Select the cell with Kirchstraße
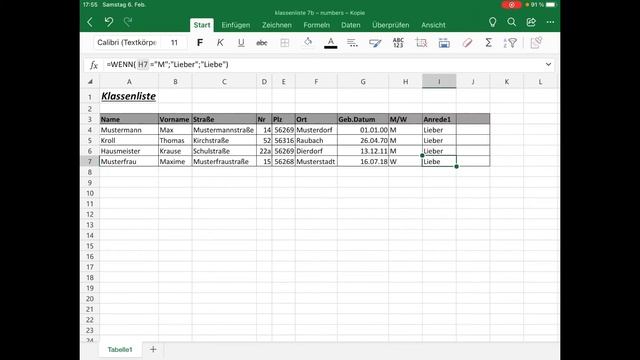The width and height of the screenshot is (640, 360). tap(224, 140)
